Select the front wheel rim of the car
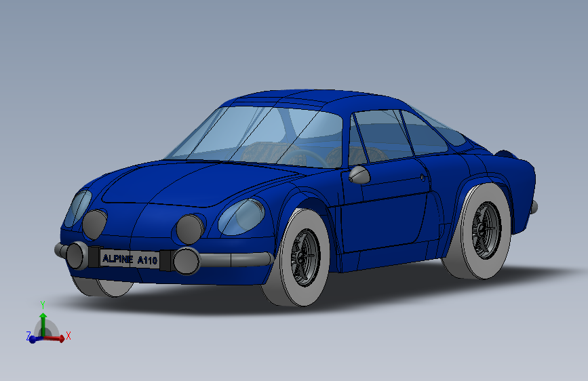 click(x=305, y=258)
